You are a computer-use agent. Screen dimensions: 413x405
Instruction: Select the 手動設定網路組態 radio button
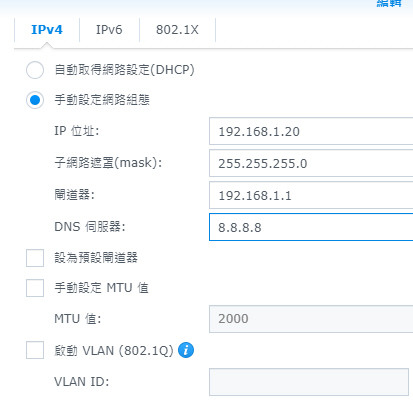click(x=35, y=100)
